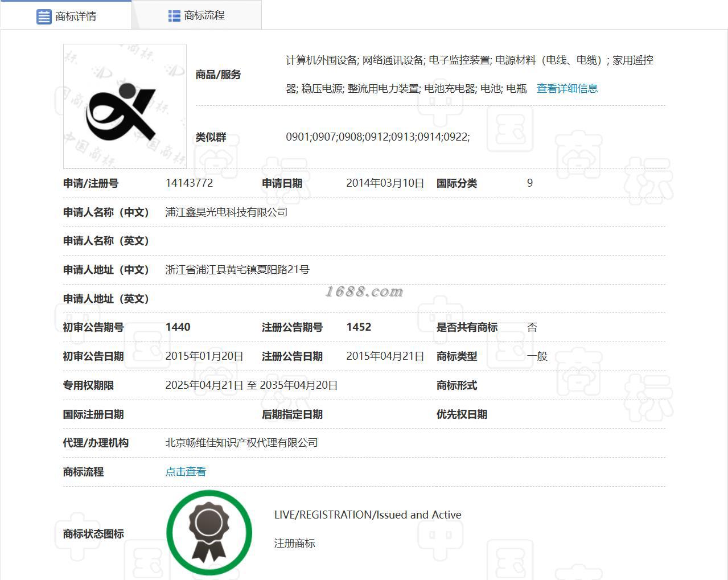
Task: Select the 代理/办理机构 label
Action: (96, 443)
